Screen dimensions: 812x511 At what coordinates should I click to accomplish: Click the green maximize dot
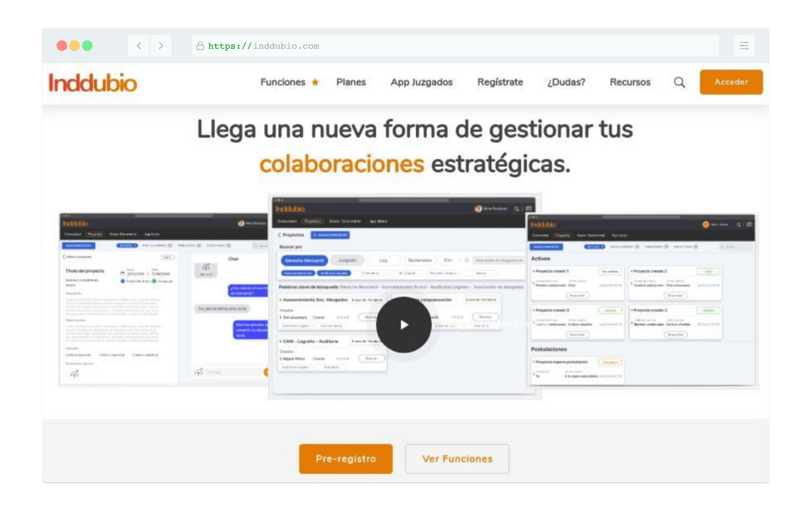87,46
